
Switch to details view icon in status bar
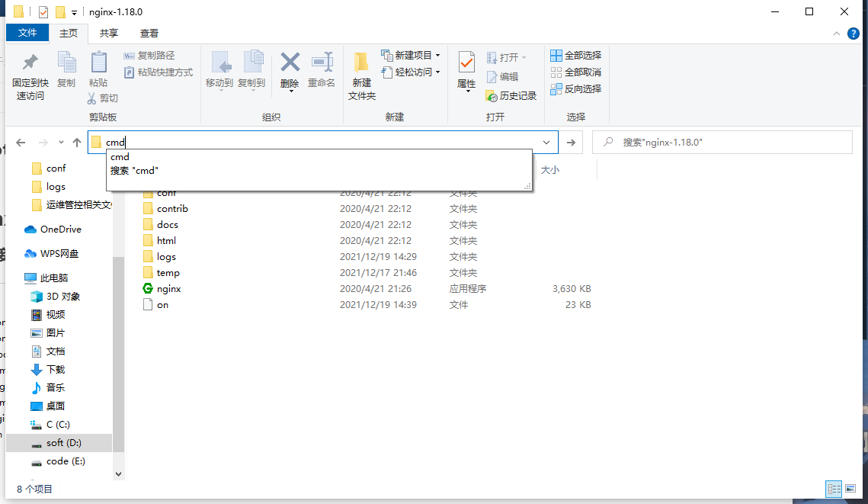tap(834, 489)
